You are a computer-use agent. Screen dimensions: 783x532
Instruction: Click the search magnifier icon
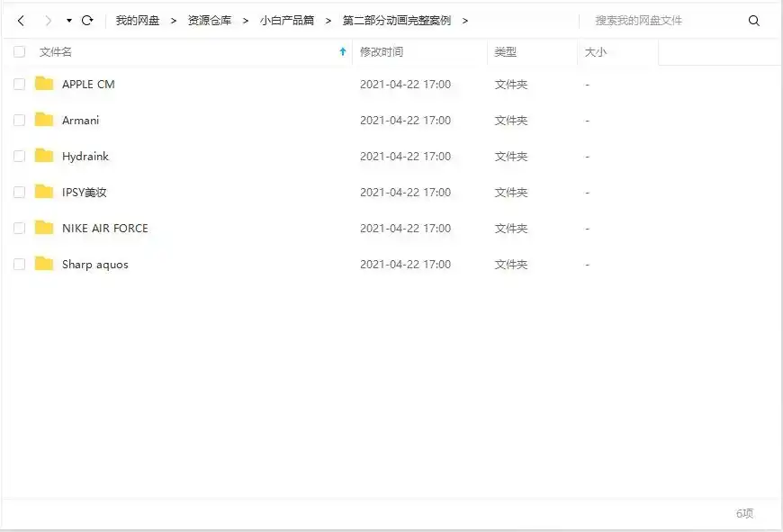pos(754,20)
